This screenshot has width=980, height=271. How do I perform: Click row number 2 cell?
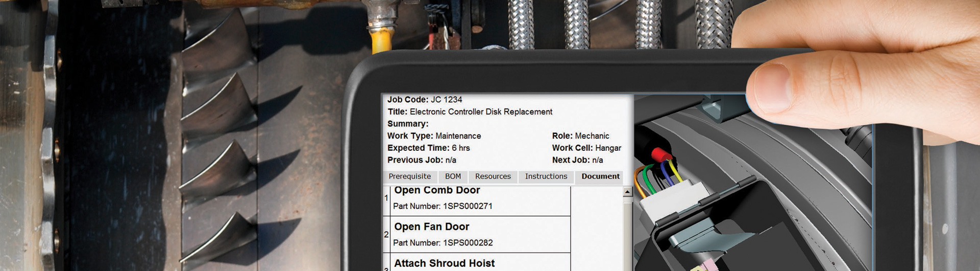386,235
